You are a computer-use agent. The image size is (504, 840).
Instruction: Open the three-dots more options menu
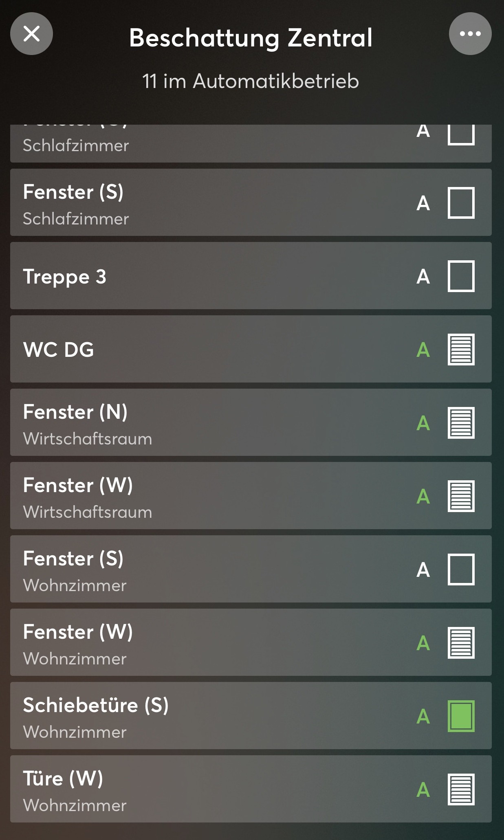pyautogui.click(x=470, y=33)
